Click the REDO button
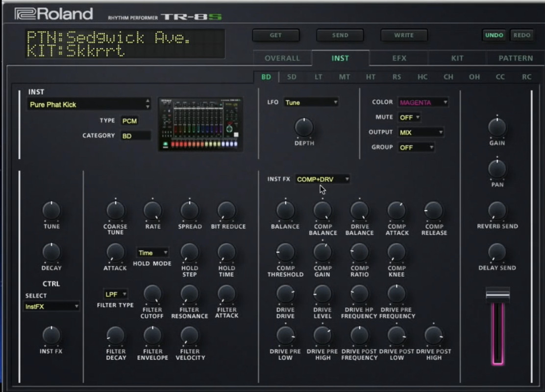Viewport: 545px width, 392px height. (521, 35)
